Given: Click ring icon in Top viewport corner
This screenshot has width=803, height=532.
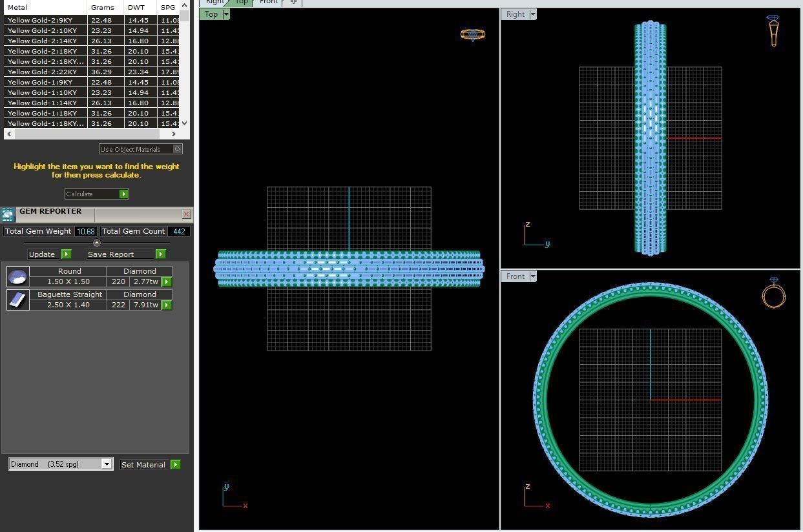Looking at the screenshot, I should coord(473,34).
